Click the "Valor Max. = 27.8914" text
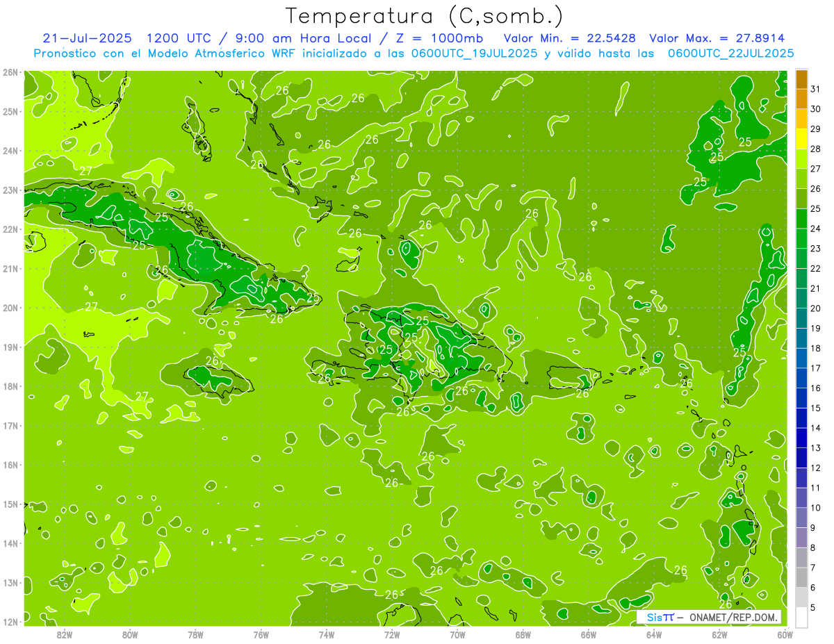The image size is (834, 644). tap(717, 38)
